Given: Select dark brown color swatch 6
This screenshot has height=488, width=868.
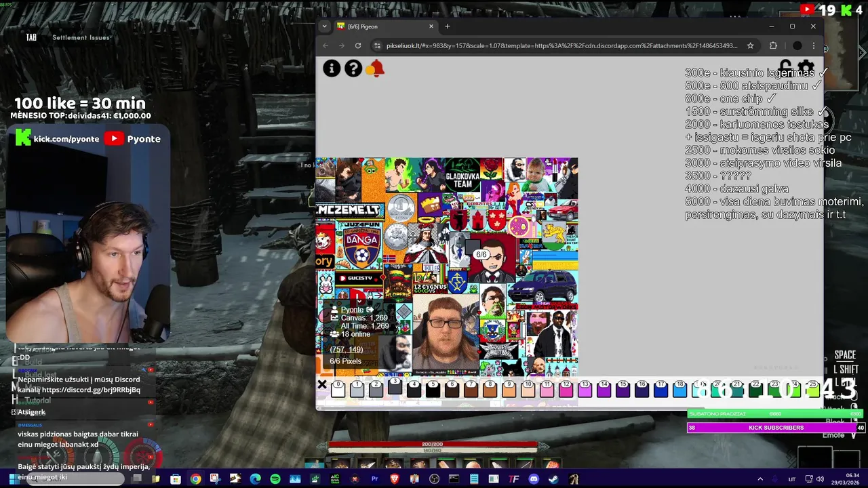Looking at the screenshot, I should pyautogui.click(x=452, y=388).
